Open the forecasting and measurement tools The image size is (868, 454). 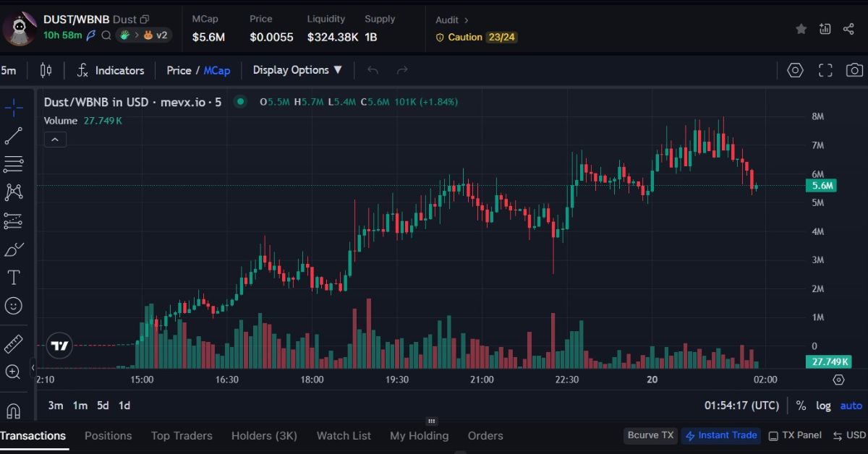14,220
